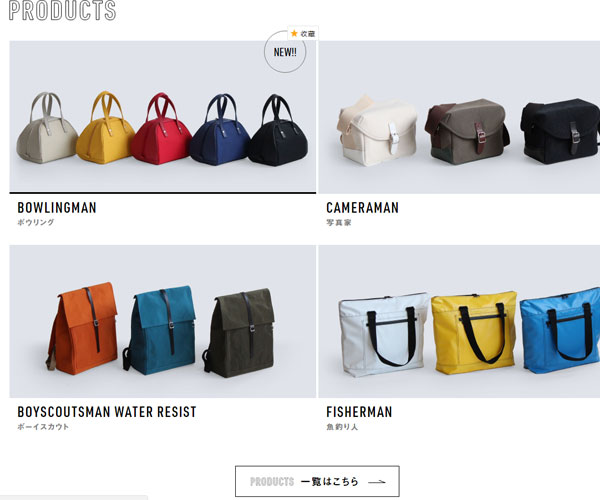Select the olive green backpack
Screen dimensions: 600x500
click(239, 333)
